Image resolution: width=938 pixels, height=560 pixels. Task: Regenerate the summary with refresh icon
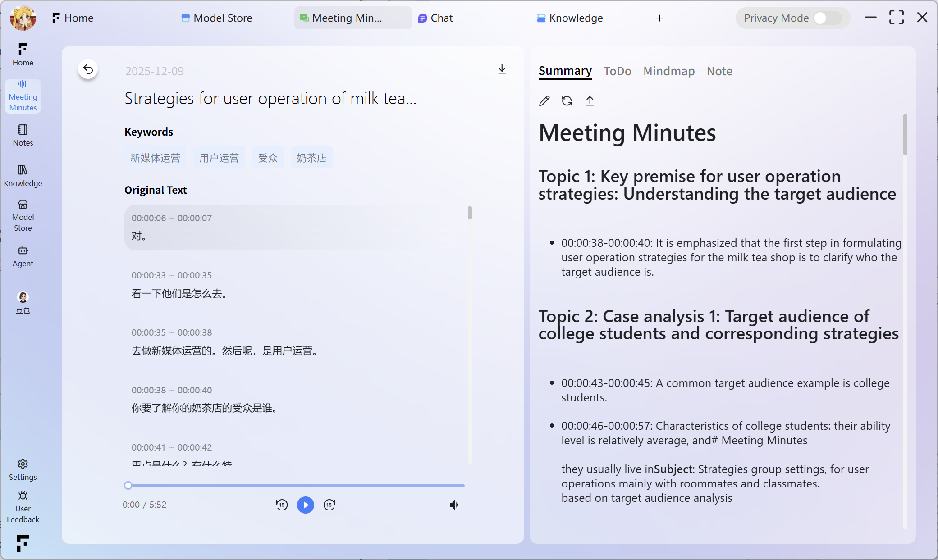click(567, 101)
